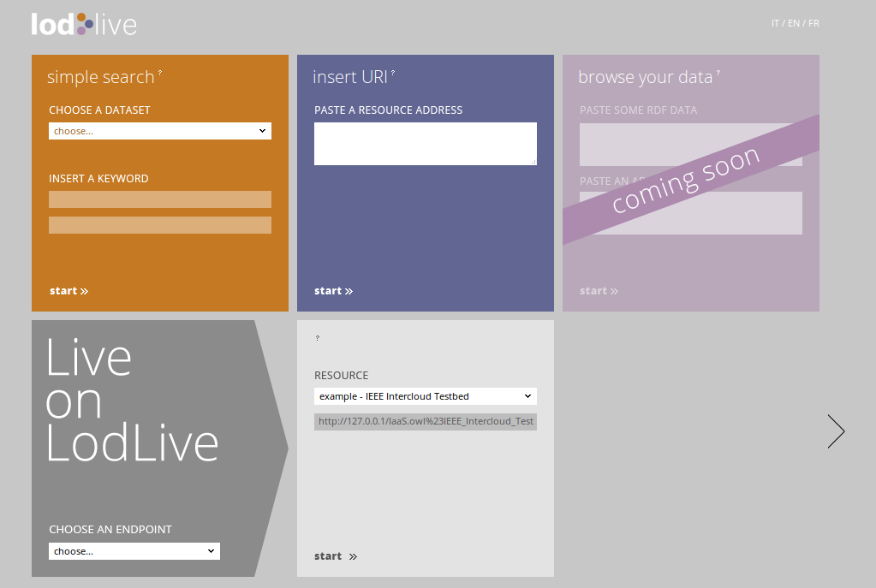Click the PASTE SOME RDF DATA box
The height and width of the screenshot is (588, 876).
point(690,145)
